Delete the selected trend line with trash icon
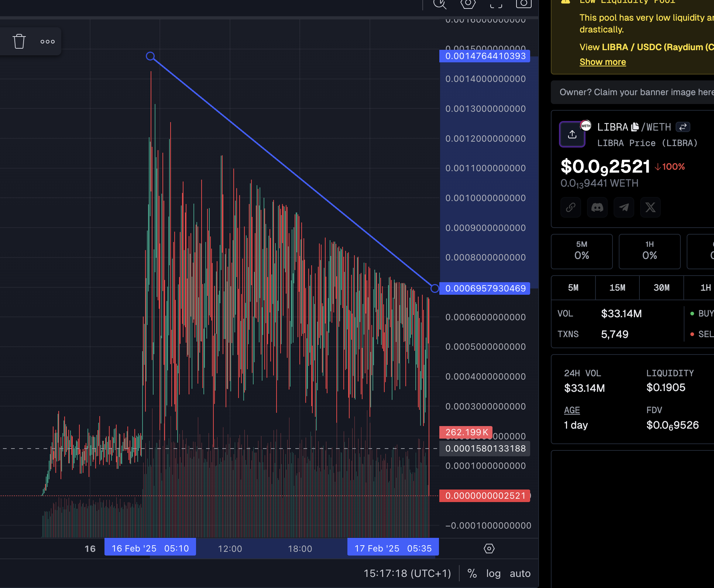Viewport: 714px width, 588px height. 19,41
